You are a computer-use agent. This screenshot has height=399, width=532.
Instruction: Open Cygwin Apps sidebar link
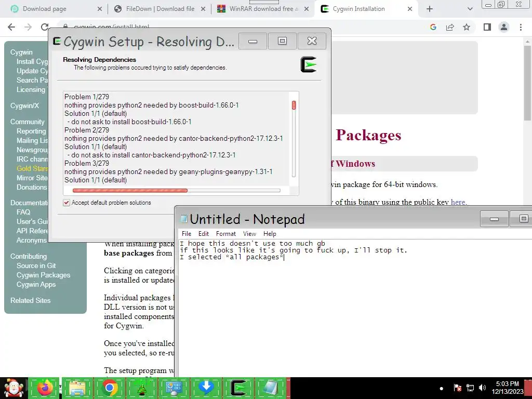[x=36, y=285]
